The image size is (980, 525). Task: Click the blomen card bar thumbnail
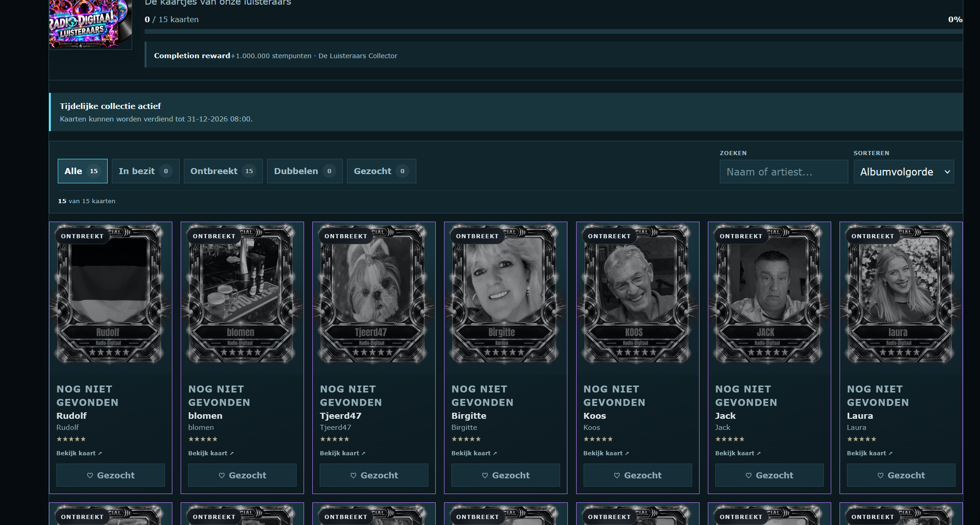241,294
